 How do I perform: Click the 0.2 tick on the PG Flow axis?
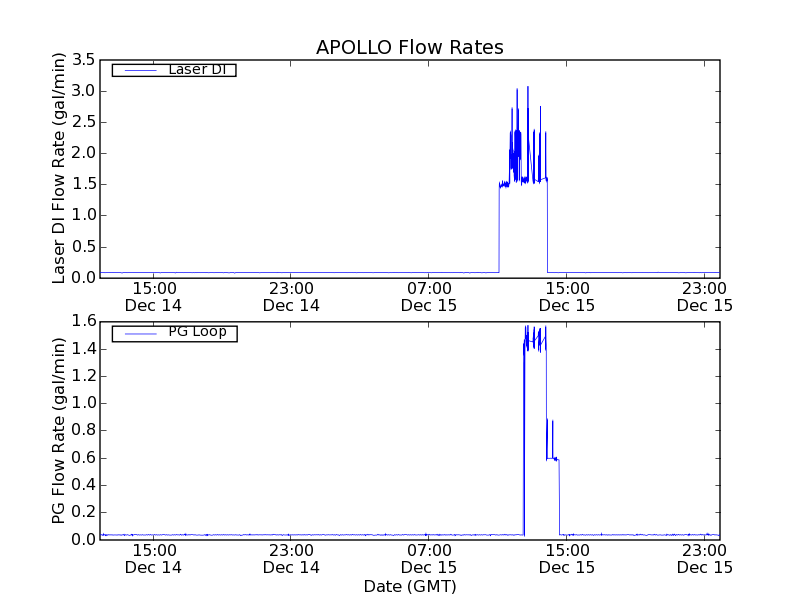click(x=83, y=512)
